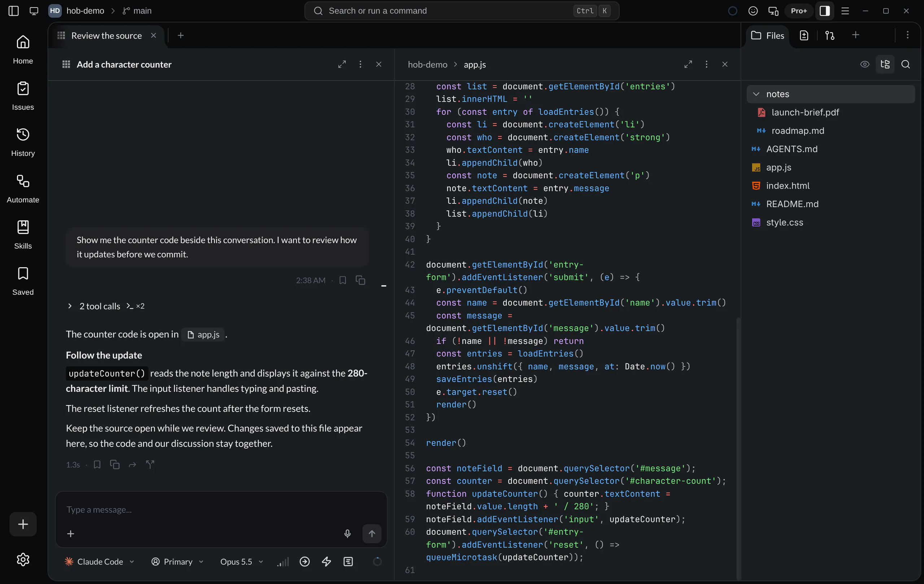This screenshot has height=584, width=924.
Task: Add a new tab with the plus button
Action: 181,35
